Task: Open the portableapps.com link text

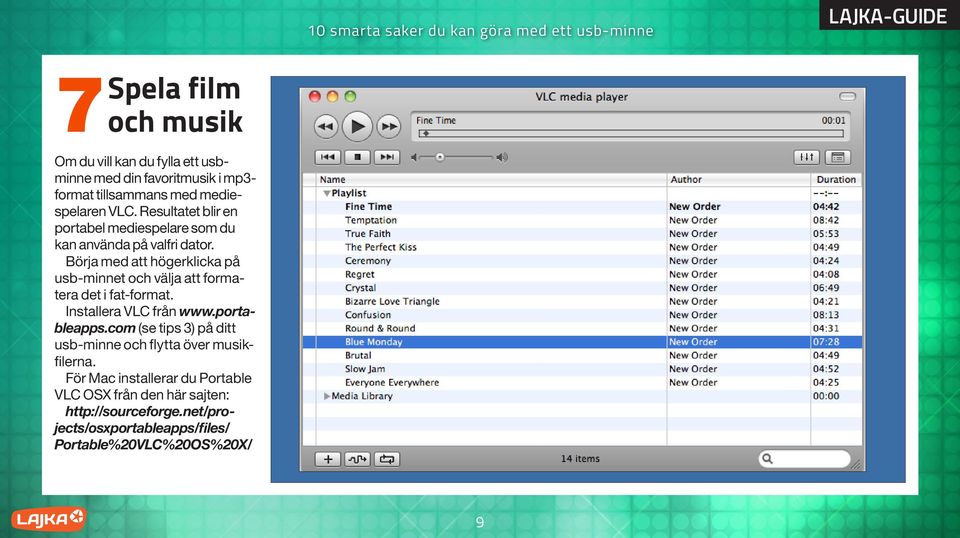Action: [x=154, y=319]
